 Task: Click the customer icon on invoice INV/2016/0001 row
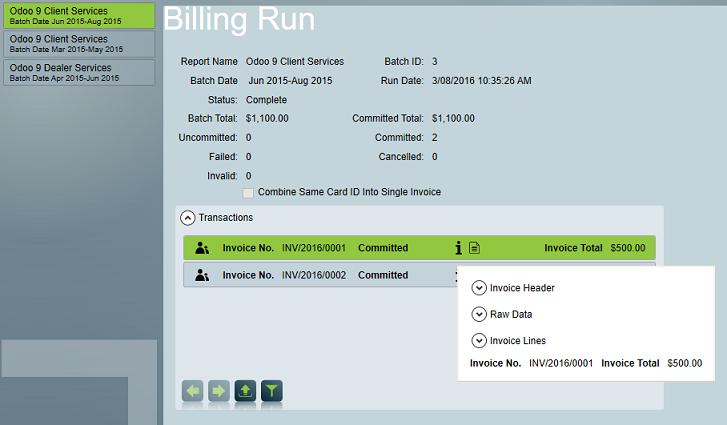pos(202,248)
